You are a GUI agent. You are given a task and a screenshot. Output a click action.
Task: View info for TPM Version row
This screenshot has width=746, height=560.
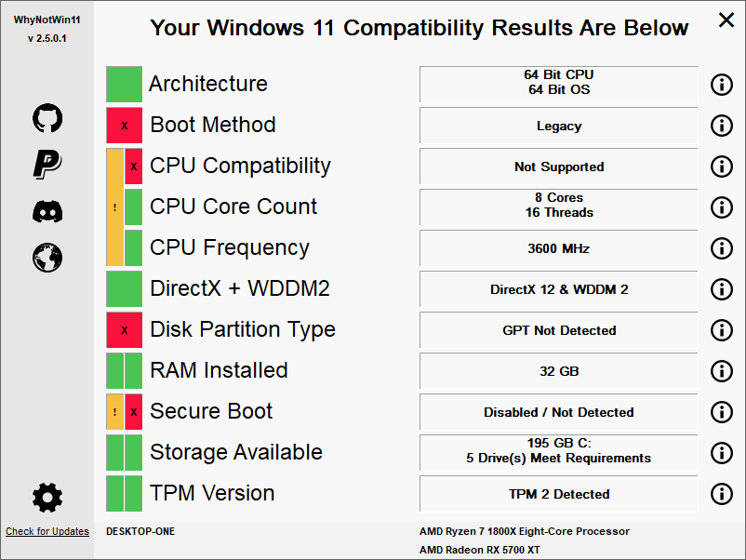click(722, 494)
